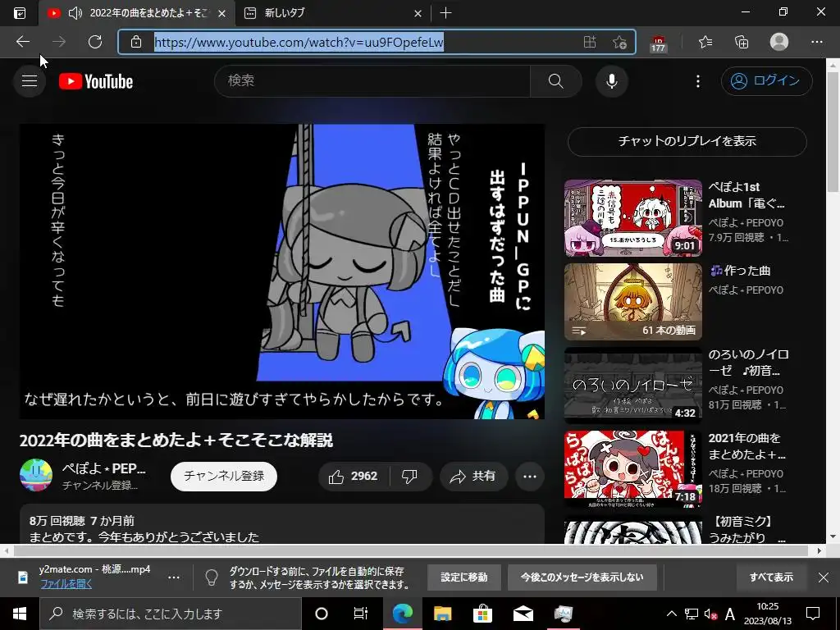The image size is (840, 630).
Task: Open the Favorites list icon
Action: tap(705, 42)
